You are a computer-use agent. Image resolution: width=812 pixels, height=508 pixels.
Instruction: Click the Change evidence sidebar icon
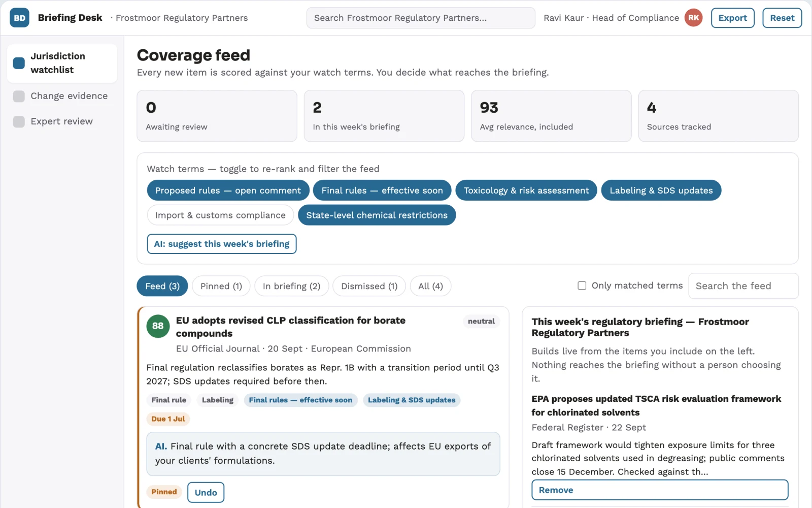pos(19,96)
